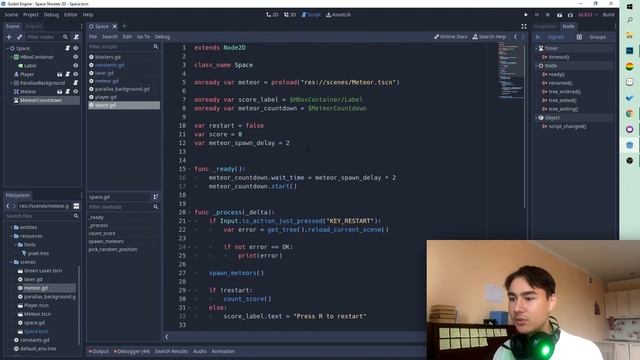The width and height of the screenshot is (640, 360).
Task: Click the Build button
Action: click(x=609, y=15)
